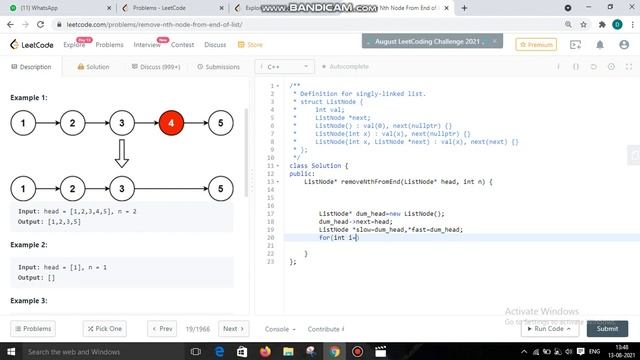Open the Chrome three-dot menu
Screen dimensions: 640x360
click(632, 24)
